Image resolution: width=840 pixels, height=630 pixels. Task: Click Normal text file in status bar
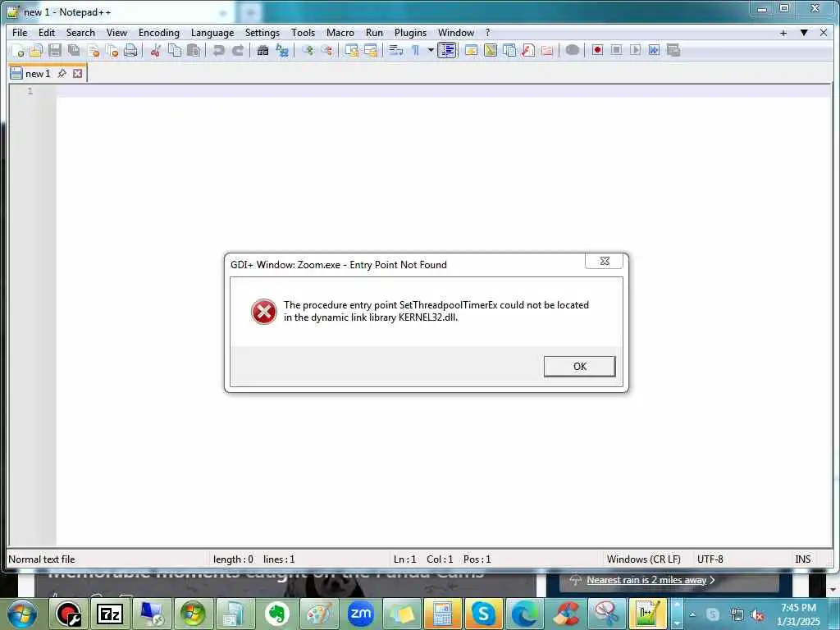tap(42, 559)
